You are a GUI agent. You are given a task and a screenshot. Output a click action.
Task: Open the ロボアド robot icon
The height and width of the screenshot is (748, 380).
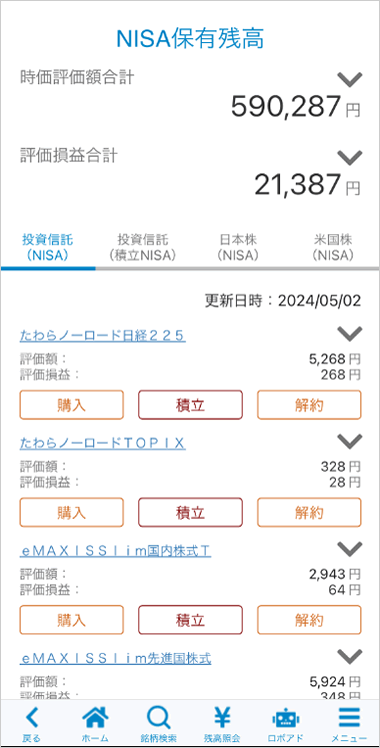286,718
